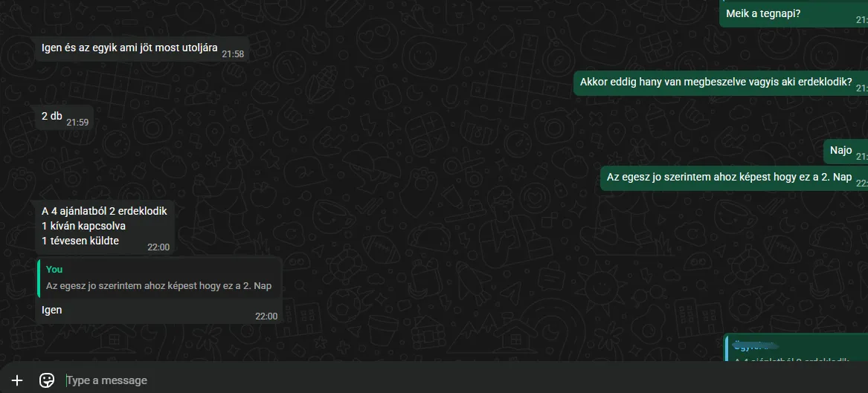Click the green 'You' label in quoted reply
The height and width of the screenshot is (393, 868).
pyautogui.click(x=54, y=269)
